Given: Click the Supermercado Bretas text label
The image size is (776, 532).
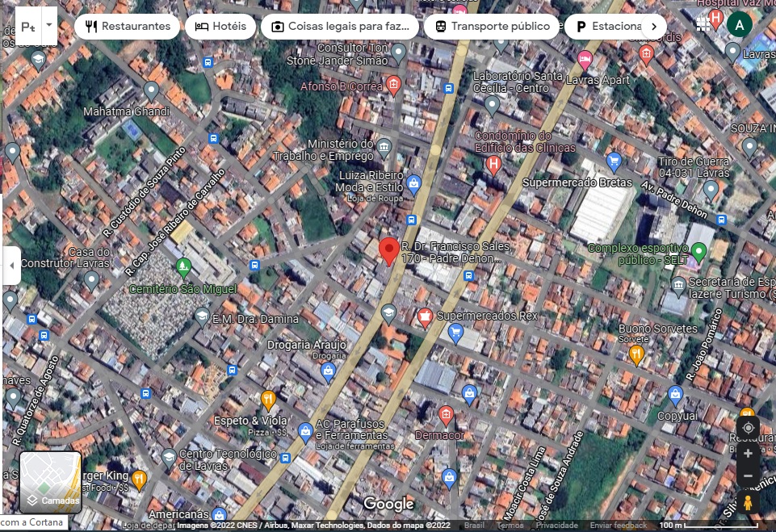Looking at the screenshot, I should [577, 182].
